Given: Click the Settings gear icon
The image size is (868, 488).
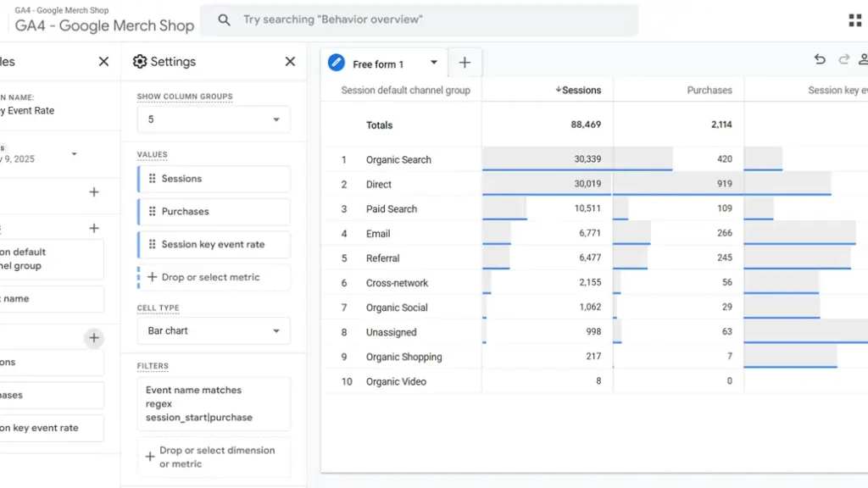Looking at the screenshot, I should (x=140, y=62).
